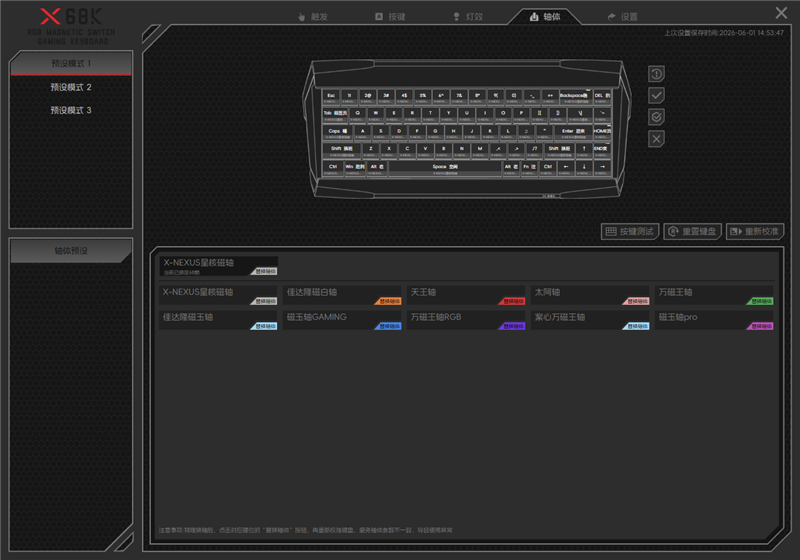Click orange 替换轴体 tag on 佳达隆磁白轴
The image size is (800, 560).
(388, 301)
